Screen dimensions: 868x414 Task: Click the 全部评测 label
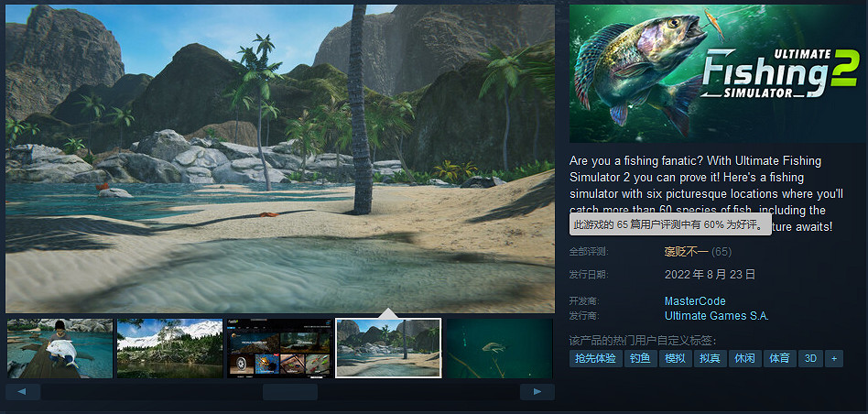click(589, 252)
